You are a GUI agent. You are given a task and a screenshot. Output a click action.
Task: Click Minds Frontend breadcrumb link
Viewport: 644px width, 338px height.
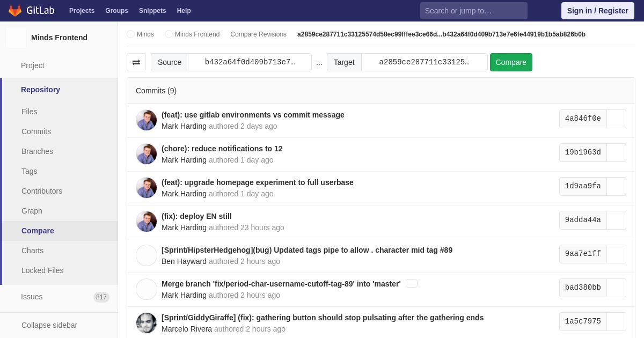coord(197,34)
